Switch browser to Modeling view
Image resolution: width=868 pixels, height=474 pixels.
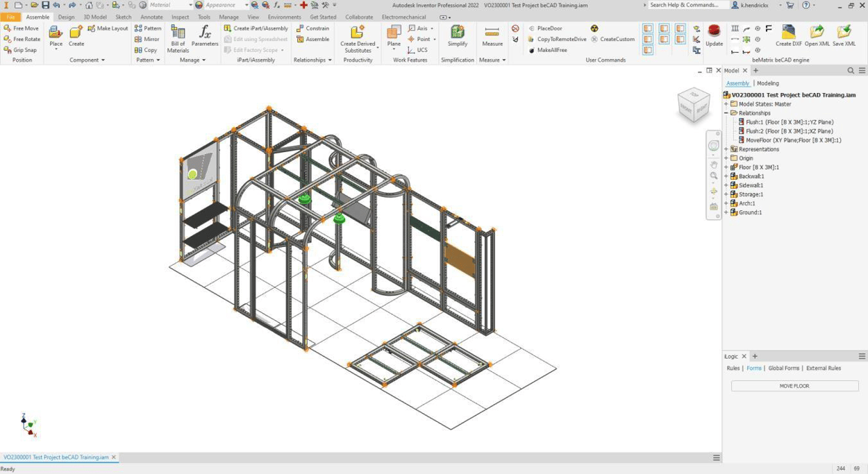tap(768, 83)
